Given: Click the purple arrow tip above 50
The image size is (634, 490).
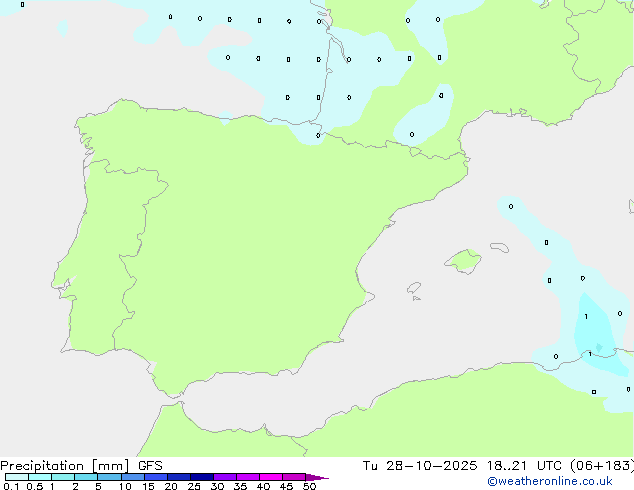Looking at the screenshot, I should click(317, 477).
